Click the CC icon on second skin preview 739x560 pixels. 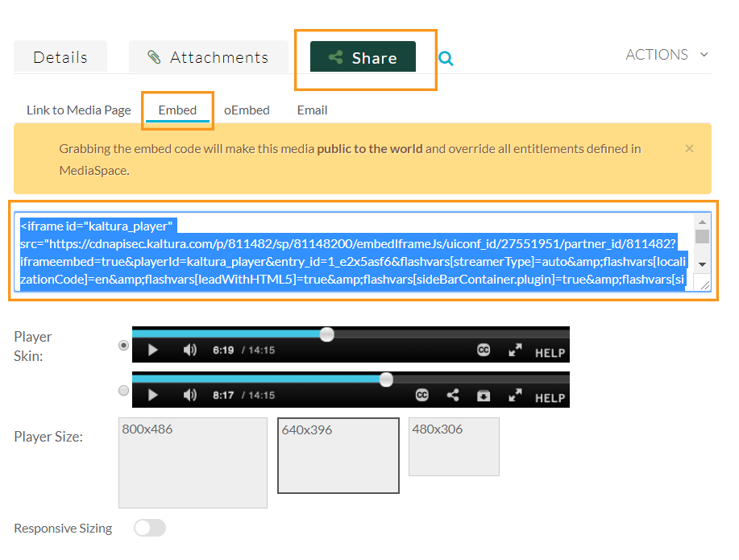tap(422, 395)
